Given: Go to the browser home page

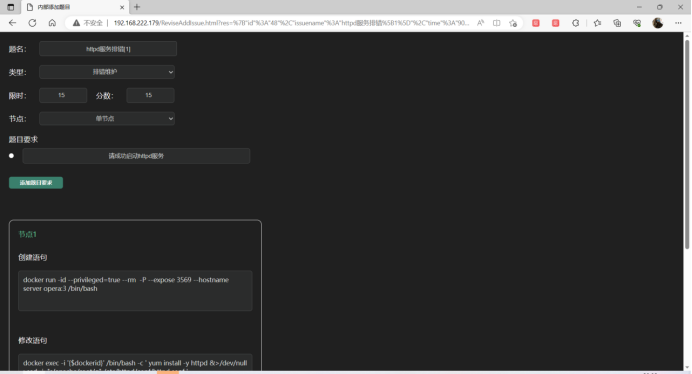Looking at the screenshot, I should pyautogui.click(x=52, y=23).
